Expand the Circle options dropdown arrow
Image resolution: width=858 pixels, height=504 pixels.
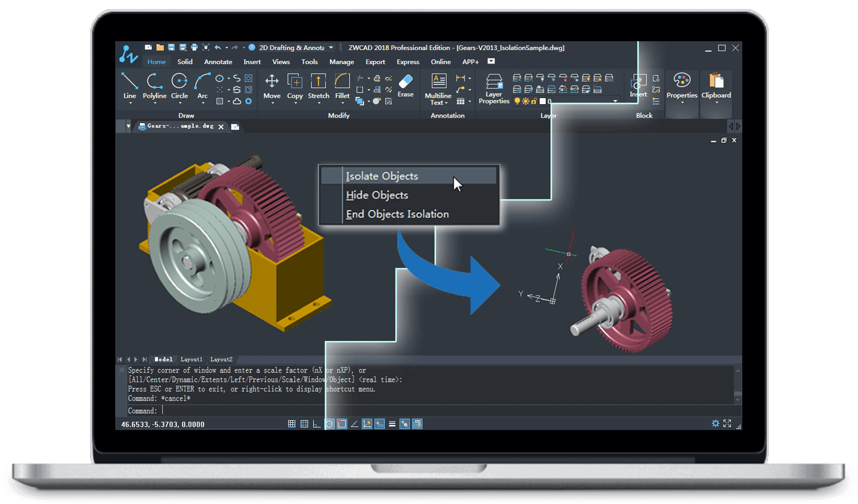coord(180,103)
